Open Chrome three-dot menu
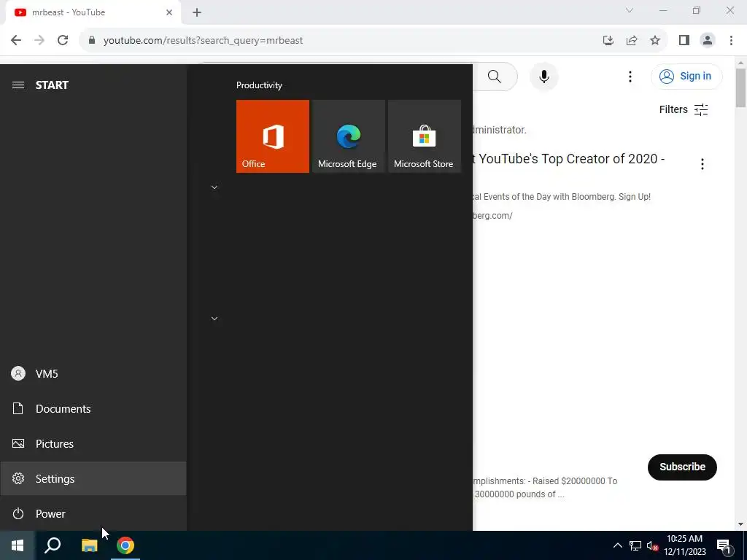The height and width of the screenshot is (560, 747). pos(731,41)
